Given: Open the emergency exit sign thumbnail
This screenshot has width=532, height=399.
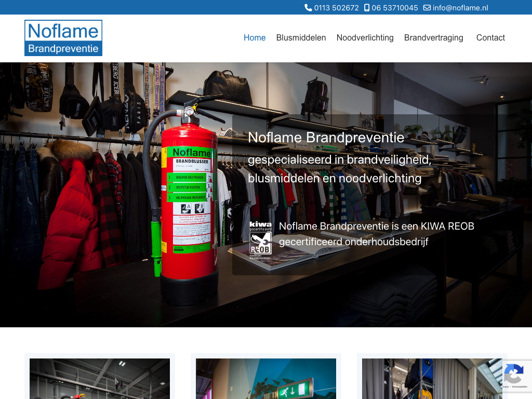Looking at the screenshot, I should [266, 379].
